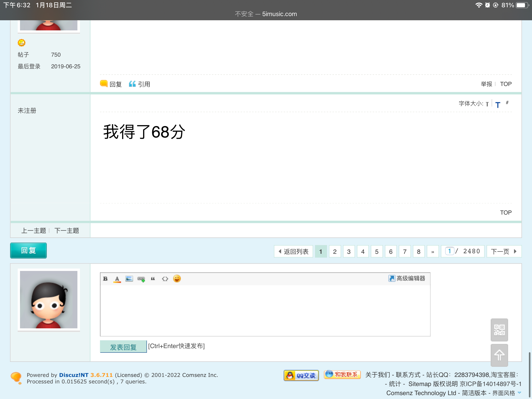
Task: Click the scroll-to-top arrow button
Action: tap(499, 355)
